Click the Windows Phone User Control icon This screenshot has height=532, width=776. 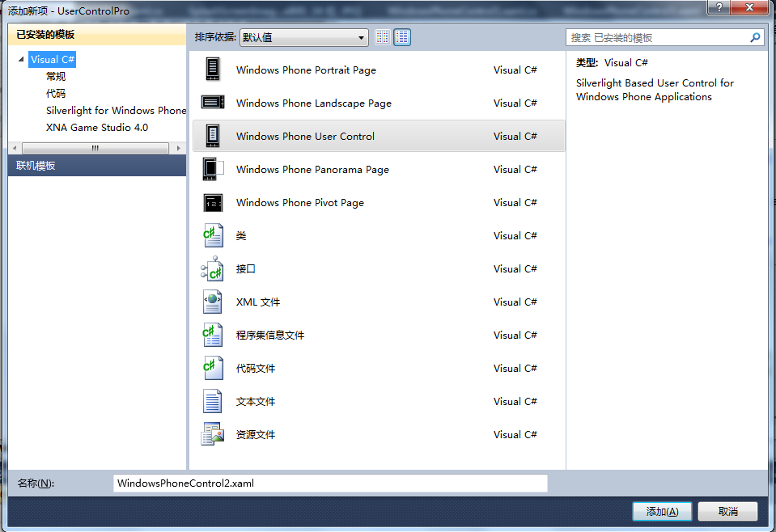[x=213, y=136]
